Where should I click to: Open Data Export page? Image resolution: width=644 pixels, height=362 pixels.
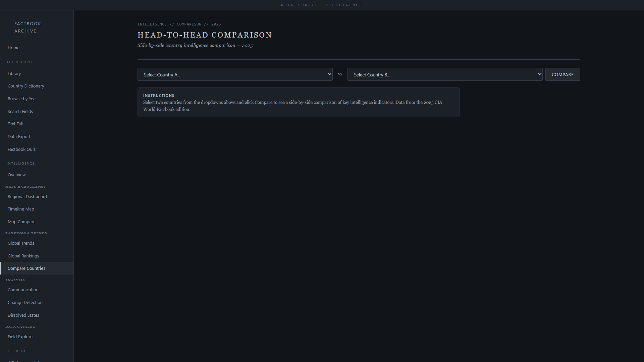[x=19, y=137]
